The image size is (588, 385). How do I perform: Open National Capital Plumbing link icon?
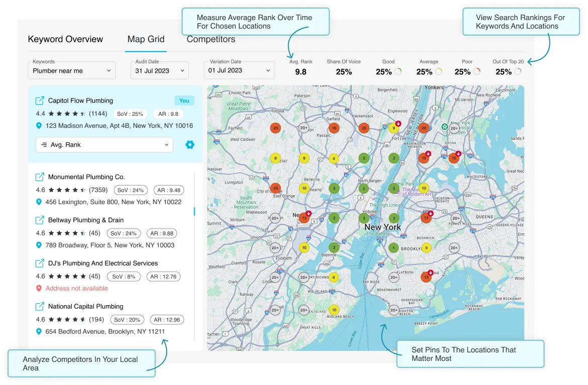40,306
